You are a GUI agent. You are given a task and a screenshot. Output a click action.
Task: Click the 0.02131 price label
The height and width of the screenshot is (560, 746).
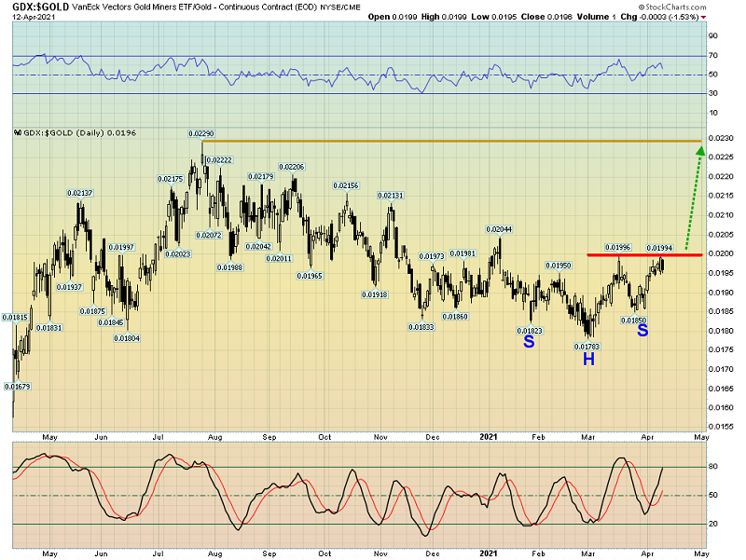coord(391,196)
